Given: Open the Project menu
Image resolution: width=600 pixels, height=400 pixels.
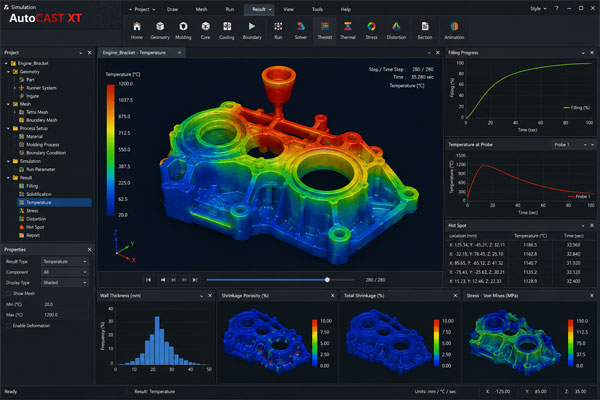Looking at the screenshot, I should (x=142, y=9).
